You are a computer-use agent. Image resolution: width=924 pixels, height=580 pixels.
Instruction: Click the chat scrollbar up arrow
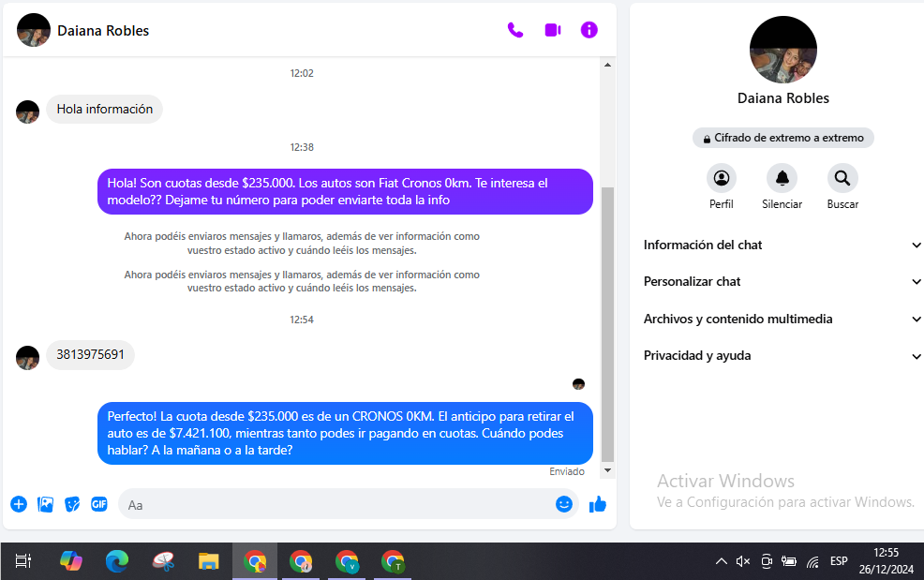coord(607,65)
